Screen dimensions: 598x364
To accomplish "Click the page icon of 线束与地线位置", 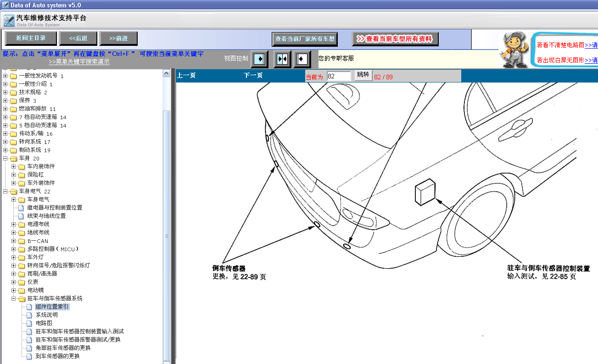I will [21, 216].
